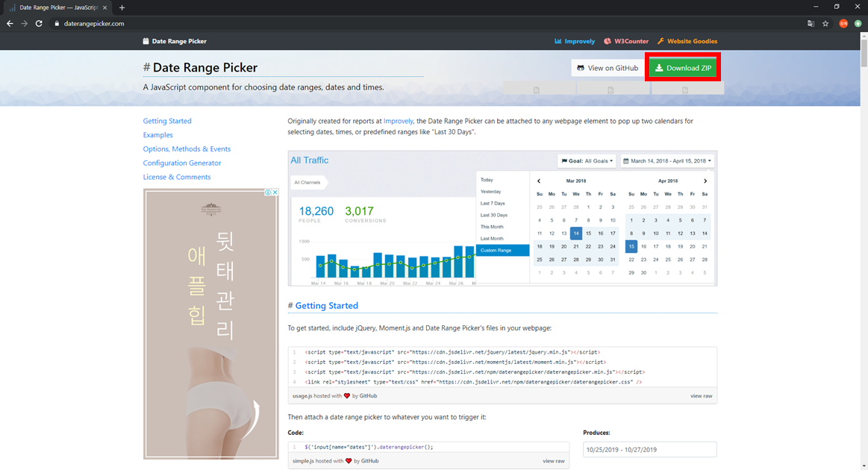Open the GitHub link under simple.js
Screen dimensions: 868x470
pyautogui.click(x=369, y=460)
